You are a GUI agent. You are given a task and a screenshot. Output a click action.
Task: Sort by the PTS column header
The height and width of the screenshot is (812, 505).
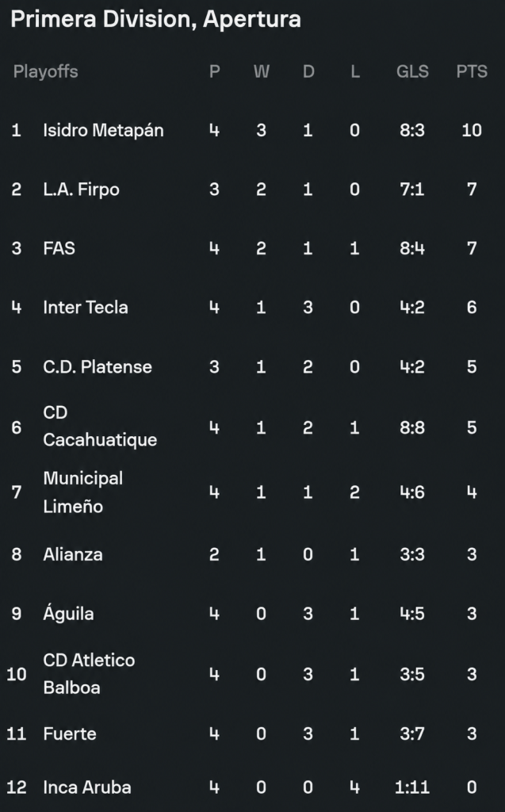pyautogui.click(x=472, y=71)
